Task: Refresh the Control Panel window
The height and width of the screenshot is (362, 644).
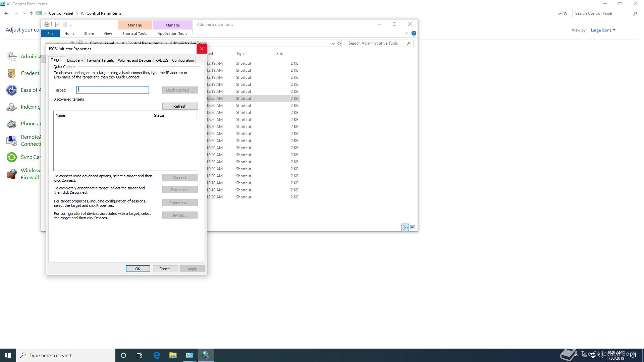Action: [566, 13]
